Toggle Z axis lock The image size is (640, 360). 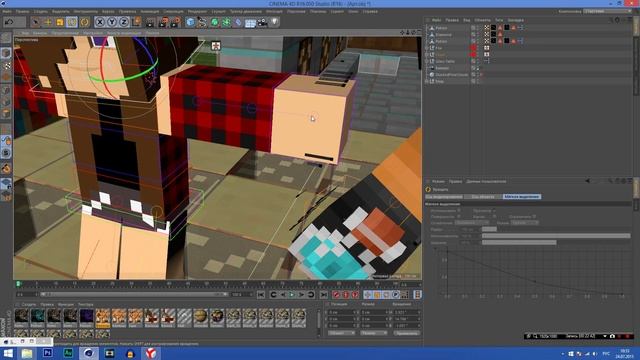coord(124,22)
